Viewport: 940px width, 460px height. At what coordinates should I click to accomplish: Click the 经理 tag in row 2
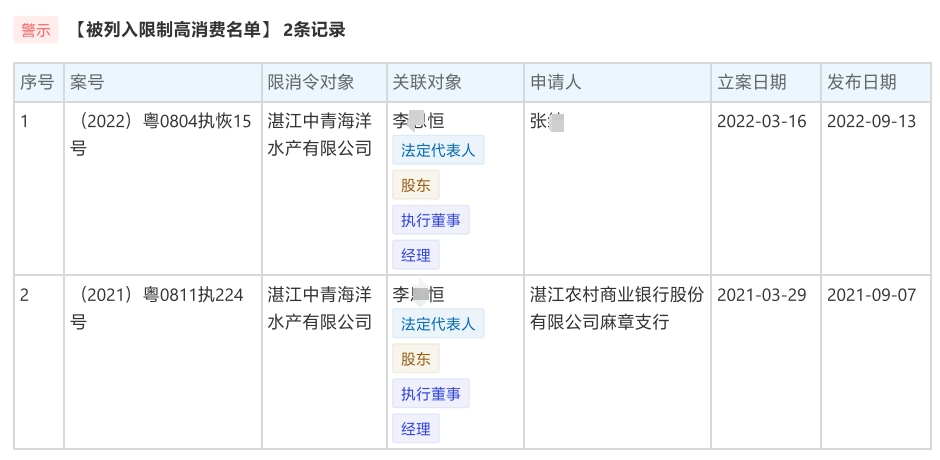tap(415, 429)
